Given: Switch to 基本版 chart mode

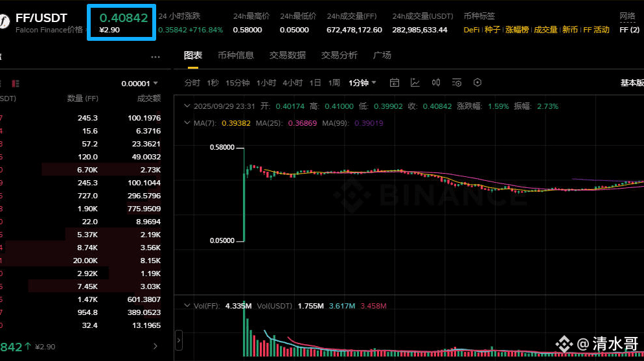Looking at the screenshot, I should coord(632,83).
